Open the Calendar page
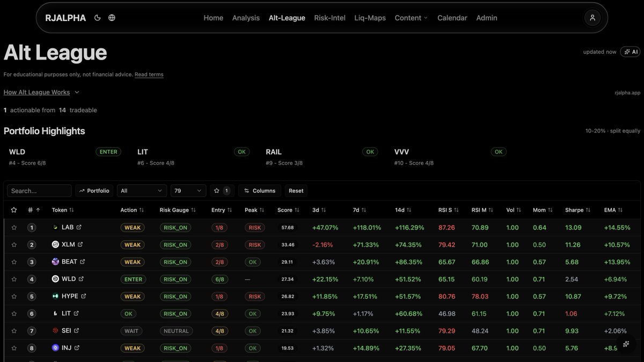This screenshot has width=644, height=362. coord(452,18)
